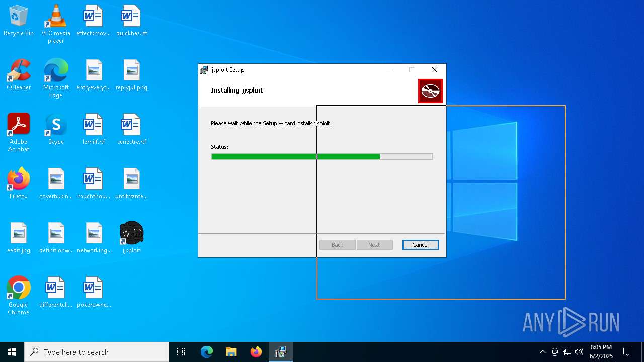Select the networking image file icon
The image size is (644, 362).
[x=94, y=238]
